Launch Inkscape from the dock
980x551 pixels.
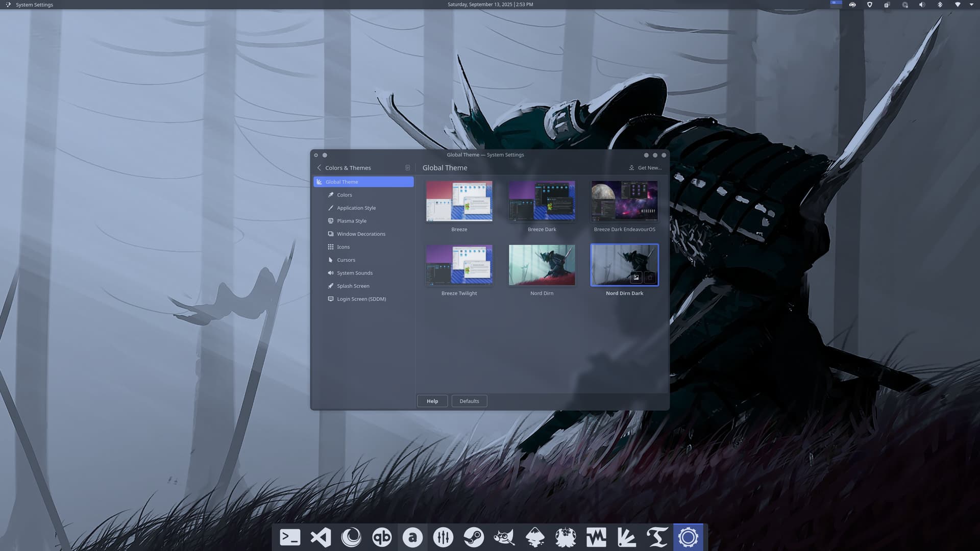(535, 537)
